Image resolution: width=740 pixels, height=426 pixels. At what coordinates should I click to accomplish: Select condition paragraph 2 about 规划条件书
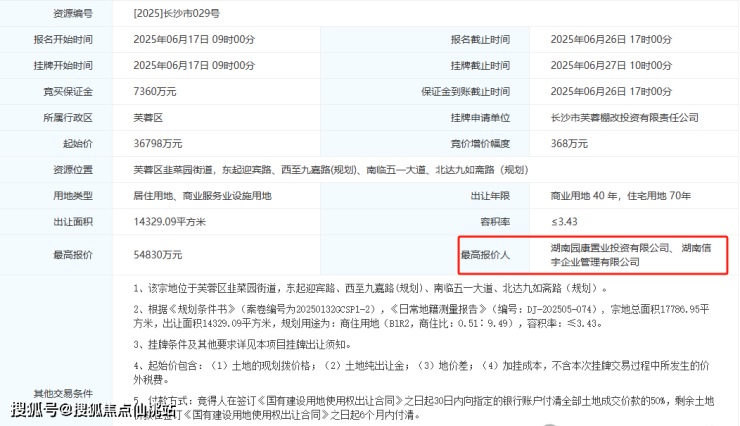click(x=421, y=316)
